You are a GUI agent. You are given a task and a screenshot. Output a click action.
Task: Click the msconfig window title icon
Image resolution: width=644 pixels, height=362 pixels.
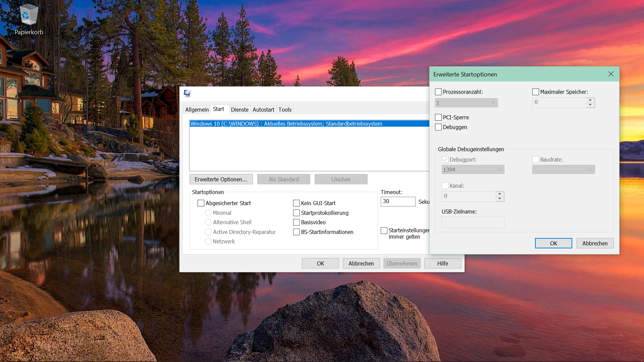click(187, 94)
